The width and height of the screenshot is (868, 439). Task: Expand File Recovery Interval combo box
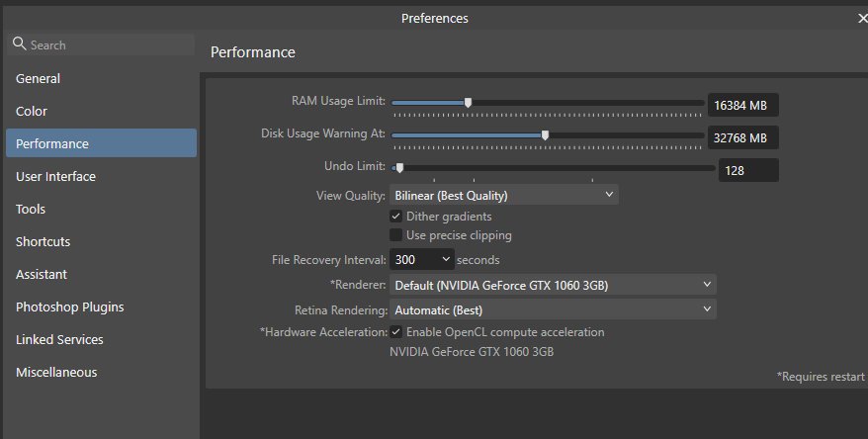click(x=422, y=260)
